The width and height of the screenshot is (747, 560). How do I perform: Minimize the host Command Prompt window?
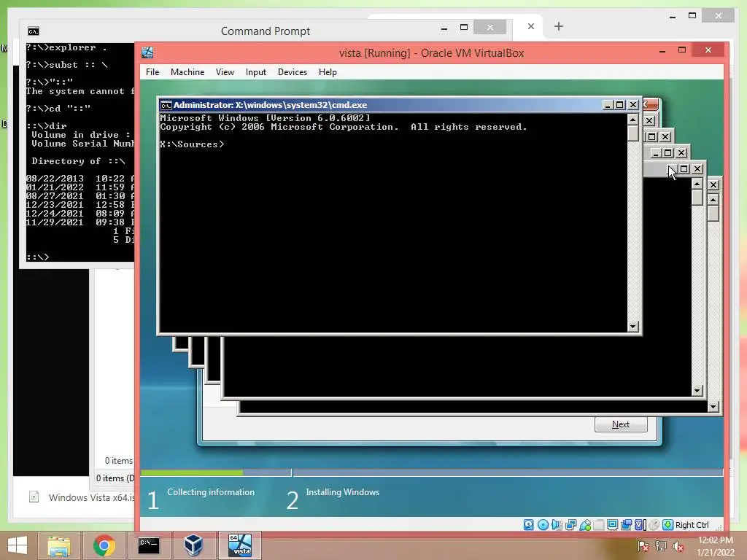coord(444,28)
